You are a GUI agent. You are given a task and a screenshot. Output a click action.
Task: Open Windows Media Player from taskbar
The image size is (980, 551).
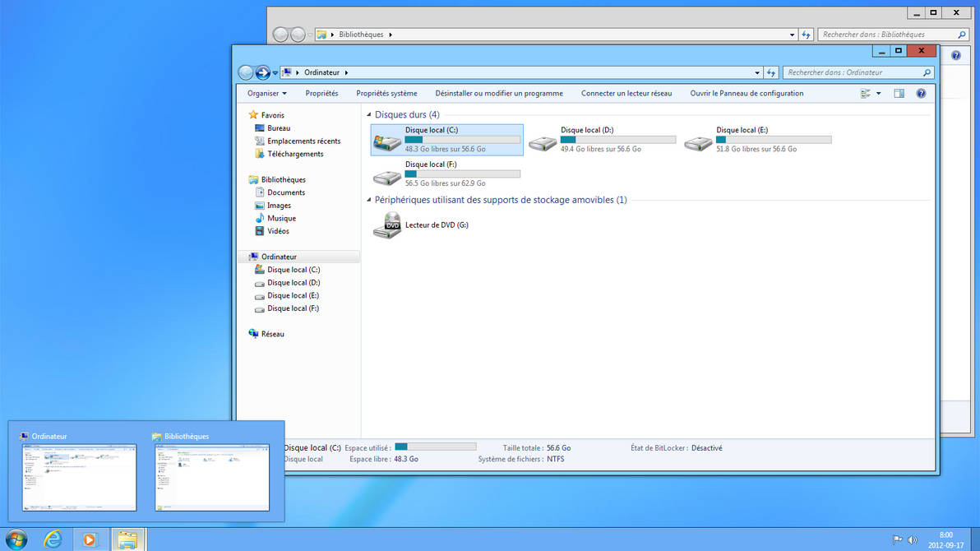90,539
